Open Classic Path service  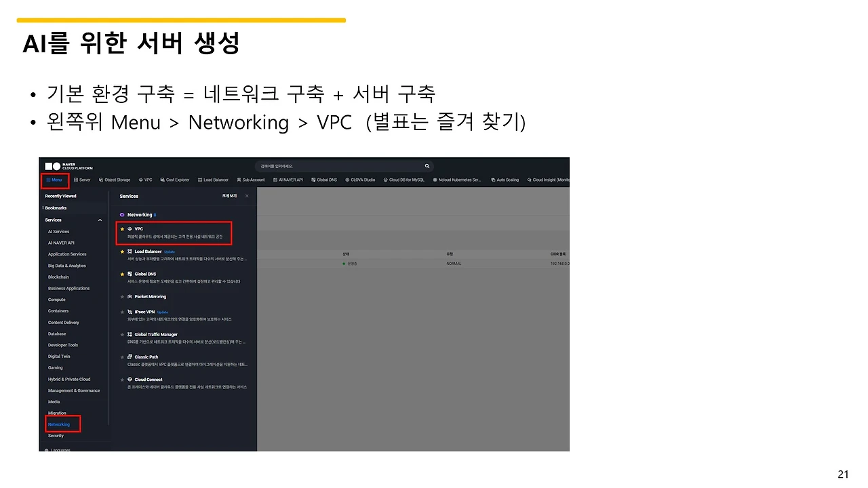pyautogui.click(x=146, y=357)
